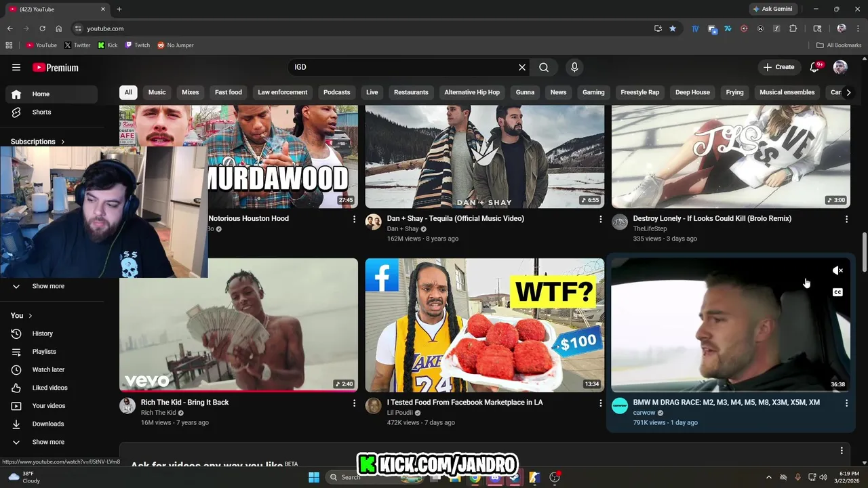The image size is (868, 488).
Task: Toggle captions on BMW drag race preview
Action: tap(837, 292)
